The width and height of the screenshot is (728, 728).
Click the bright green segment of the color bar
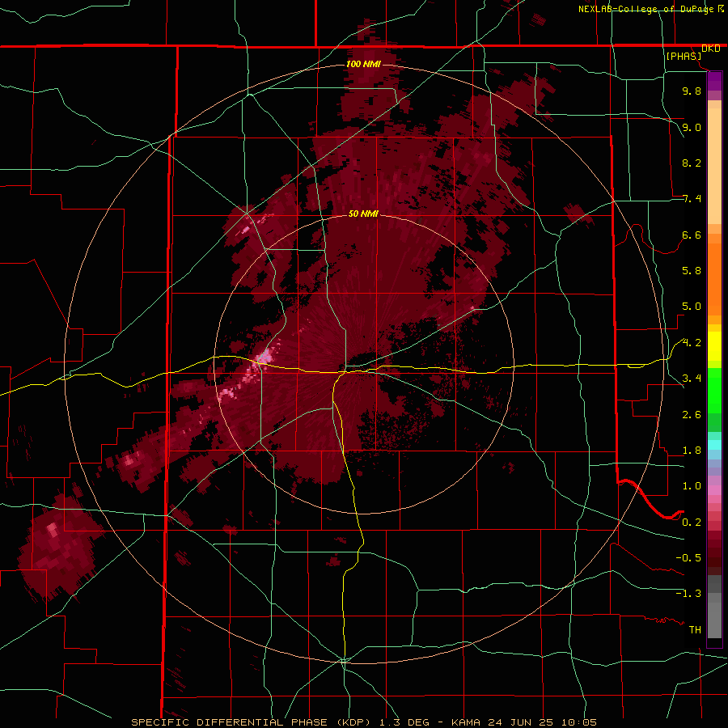pos(714,391)
